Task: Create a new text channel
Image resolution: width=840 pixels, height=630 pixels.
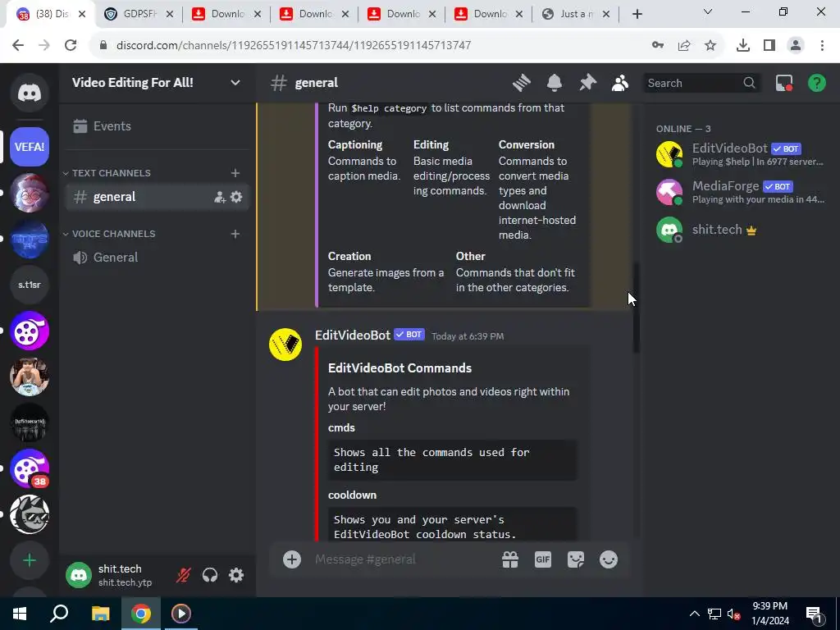Action: pyautogui.click(x=235, y=173)
